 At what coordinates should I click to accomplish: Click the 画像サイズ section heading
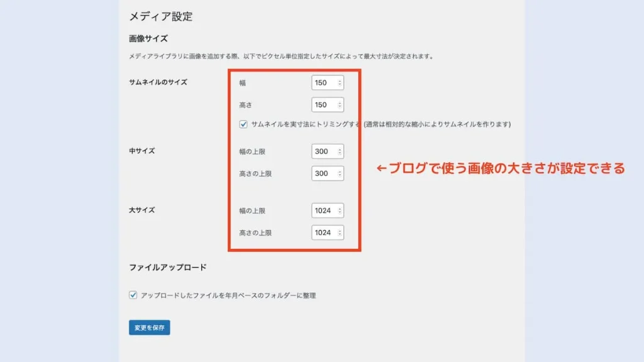tap(148, 38)
